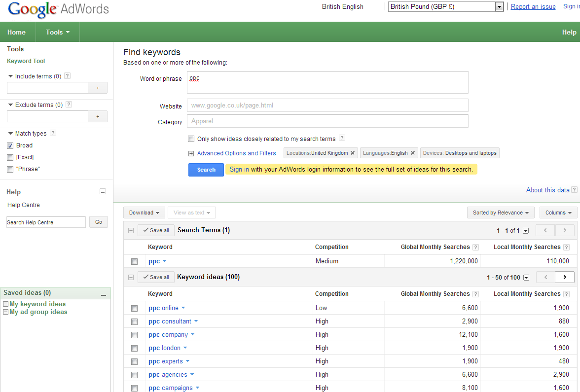Screen dimensions: 580x392
Task: Open the Help menu in green bar
Action: pyautogui.click(x=569, y=32)
